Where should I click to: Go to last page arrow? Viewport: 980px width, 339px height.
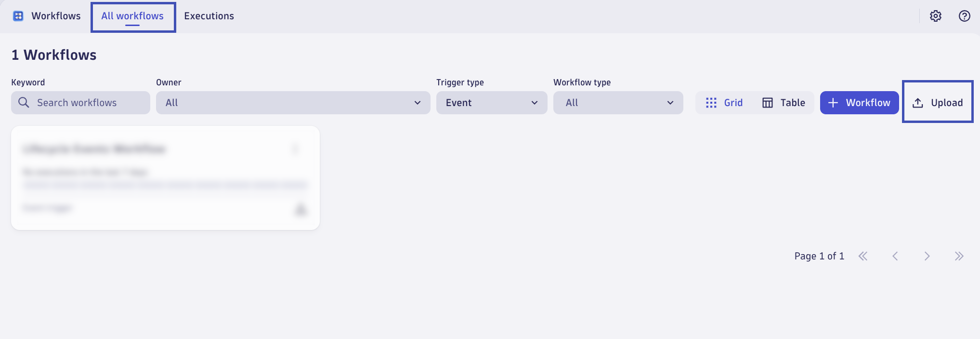(x=959, y=256)
